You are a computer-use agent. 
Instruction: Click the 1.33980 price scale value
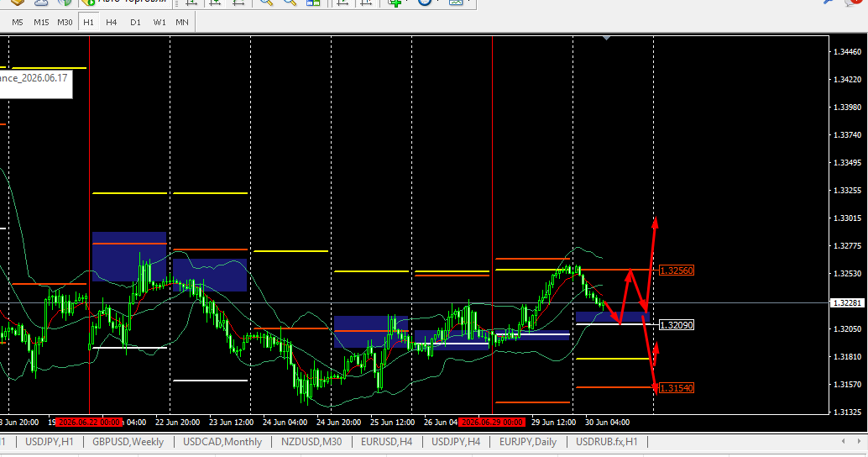point(848,108)
